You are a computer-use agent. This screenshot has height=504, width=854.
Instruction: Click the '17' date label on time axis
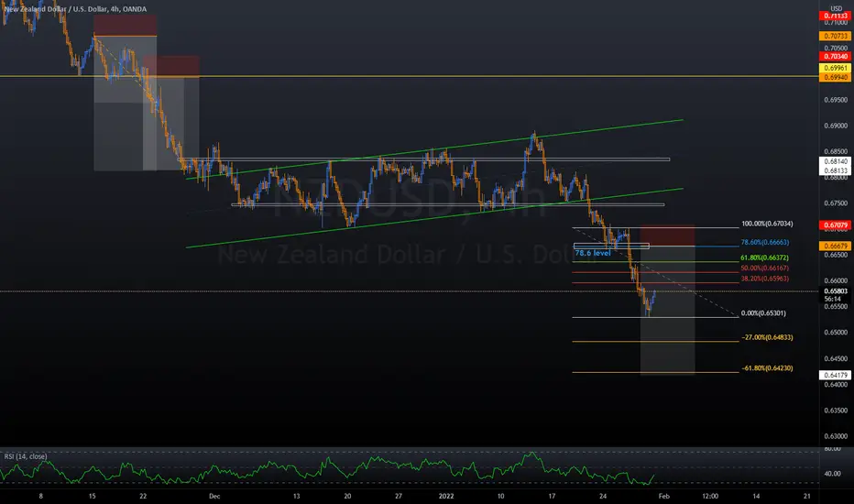pyautogui.click(x=552, y=496)
